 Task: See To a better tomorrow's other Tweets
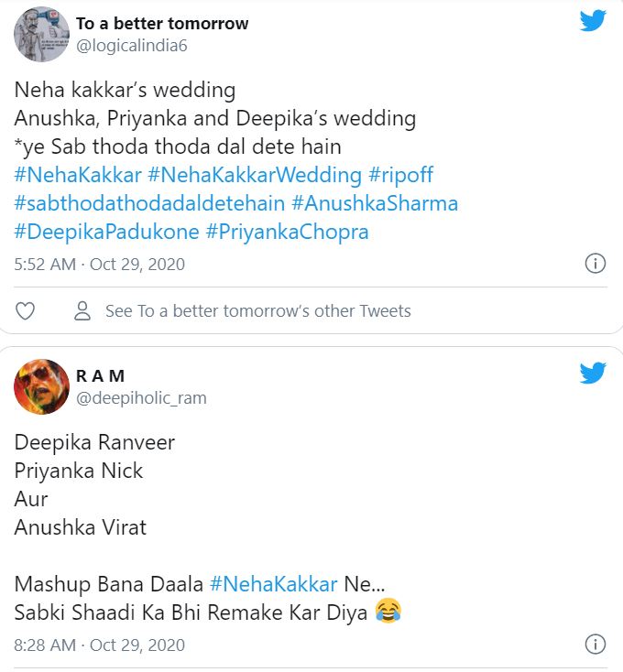pos(257,311)
